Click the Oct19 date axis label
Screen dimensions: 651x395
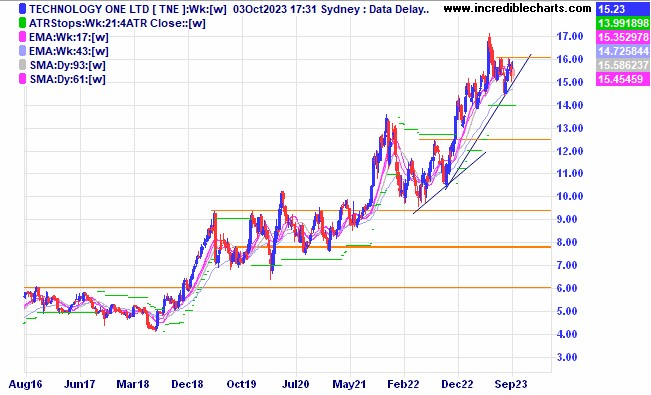(x=241, y=384)
